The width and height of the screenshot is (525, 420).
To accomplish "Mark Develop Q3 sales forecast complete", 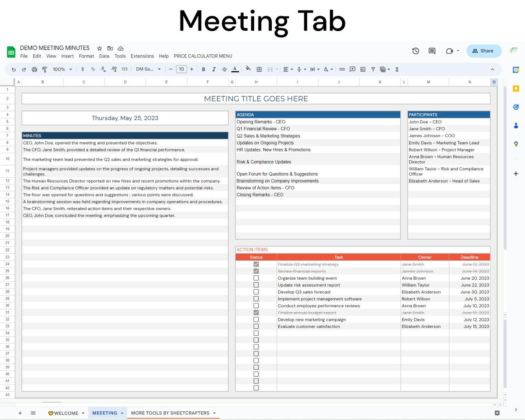I will coord(256,292).
